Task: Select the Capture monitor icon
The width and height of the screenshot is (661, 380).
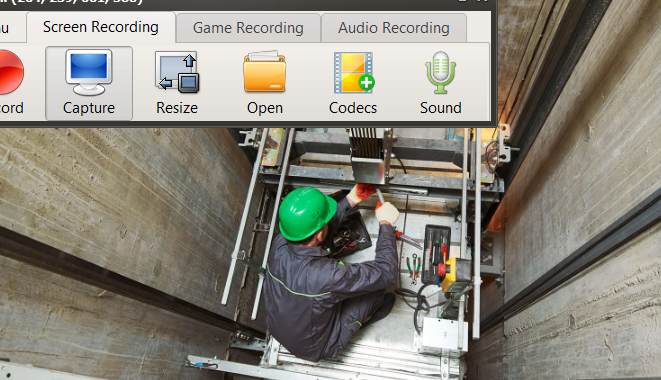Action: pos(89,72)
